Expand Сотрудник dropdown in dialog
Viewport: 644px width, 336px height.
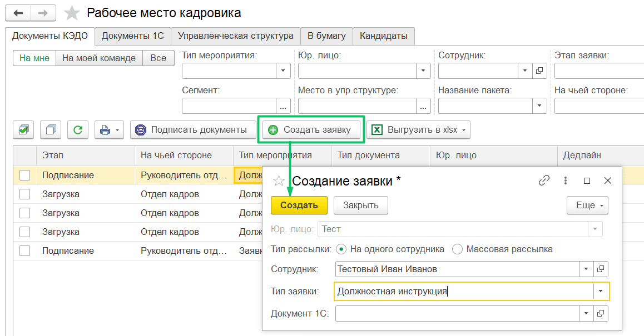[586, 269]
